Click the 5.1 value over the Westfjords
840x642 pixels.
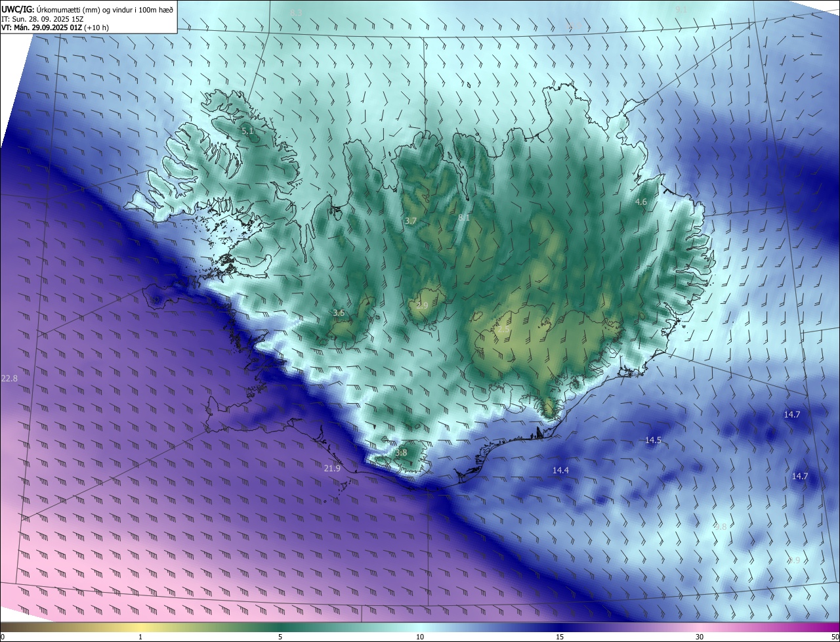247,131
